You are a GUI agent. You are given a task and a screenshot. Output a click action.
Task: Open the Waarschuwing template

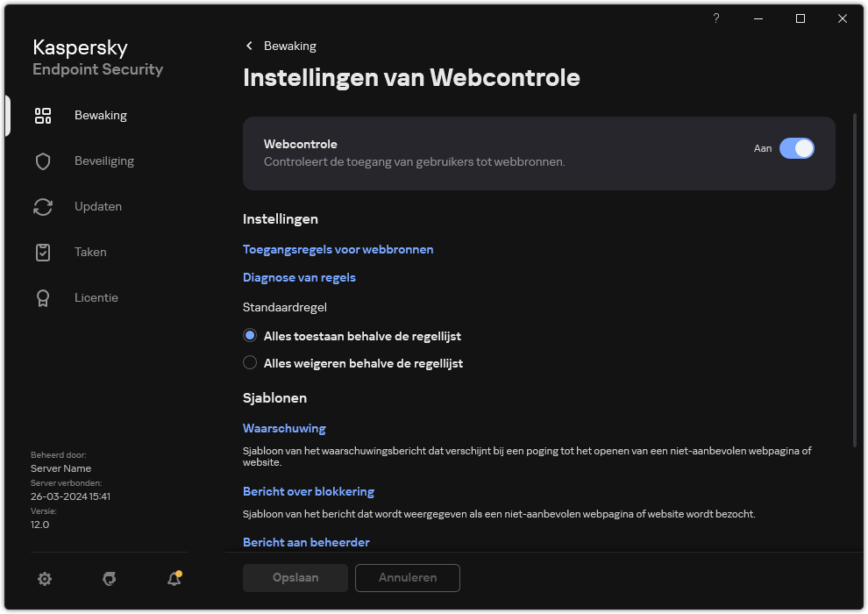pos(284,428)
